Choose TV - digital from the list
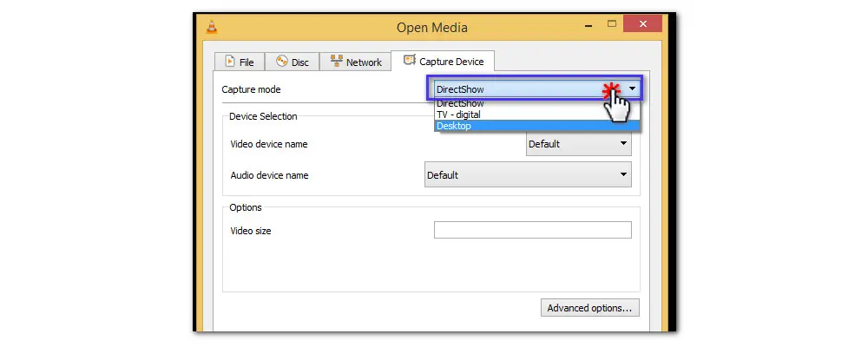Screen dimensions: 868x347 537,115
